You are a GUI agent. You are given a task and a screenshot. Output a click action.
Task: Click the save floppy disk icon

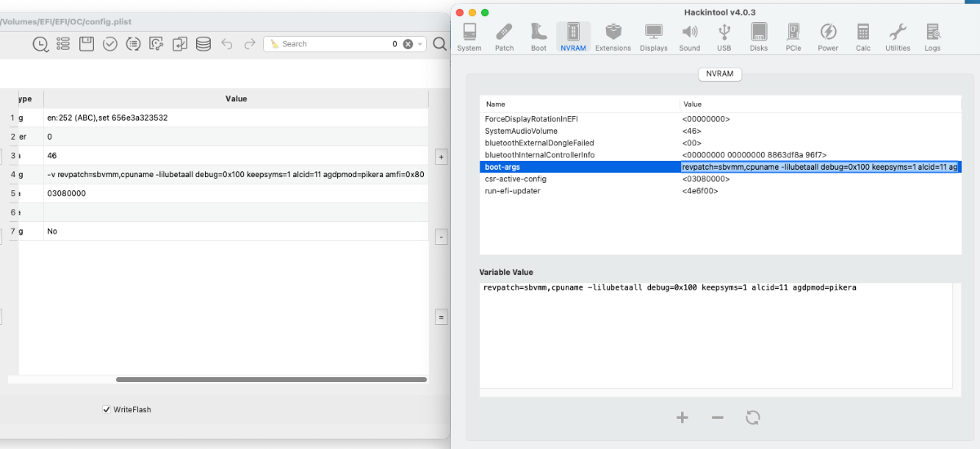(x=87, y=44)
